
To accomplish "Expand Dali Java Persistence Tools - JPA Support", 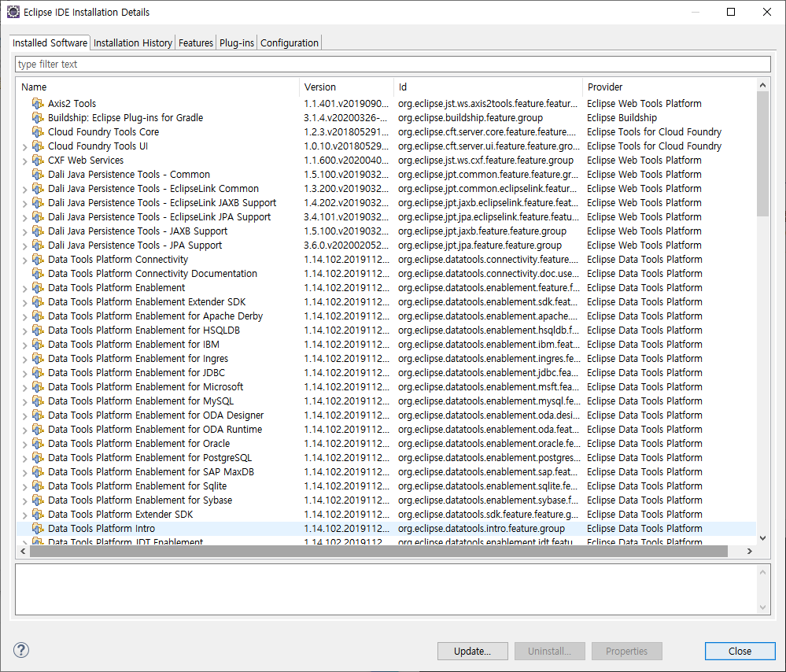I will pyautogui.click(x=24, y=246).
